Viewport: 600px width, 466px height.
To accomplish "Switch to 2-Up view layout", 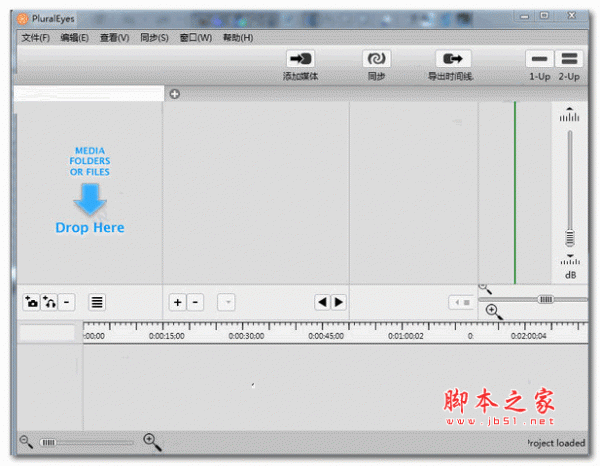I will pos(569,59).
